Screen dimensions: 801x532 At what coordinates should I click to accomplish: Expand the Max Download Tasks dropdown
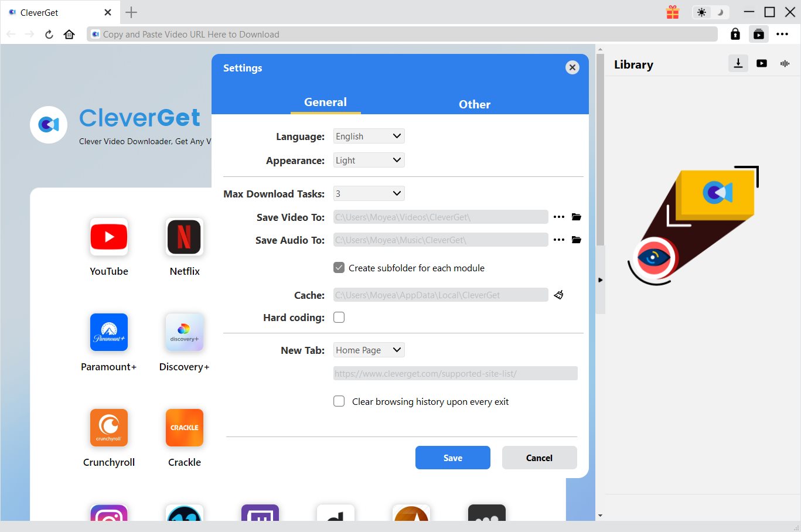click(369, 194)
